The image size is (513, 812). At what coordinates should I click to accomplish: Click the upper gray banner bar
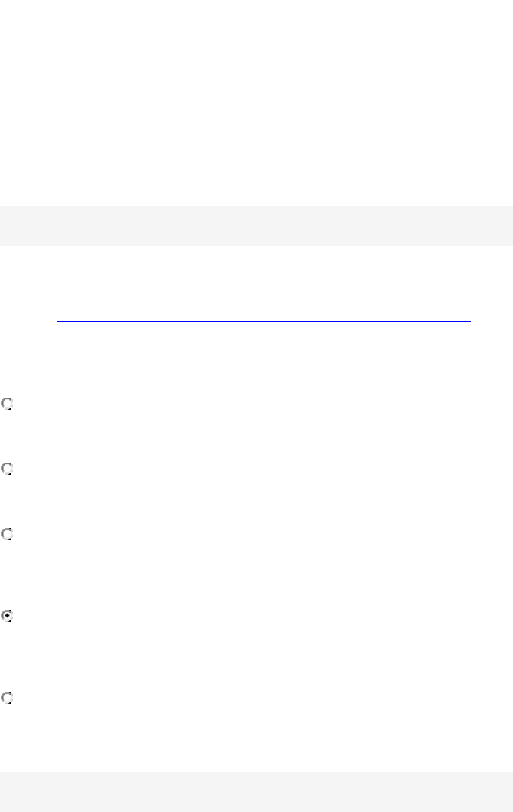click(256, 225)
